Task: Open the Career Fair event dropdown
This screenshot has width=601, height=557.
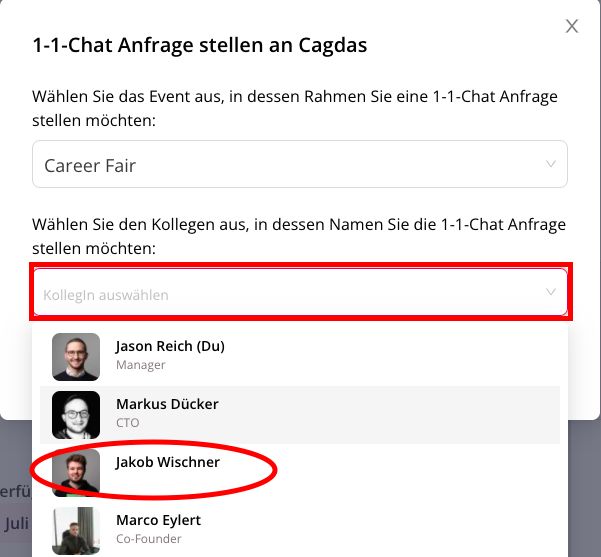Action: [300, 164]
